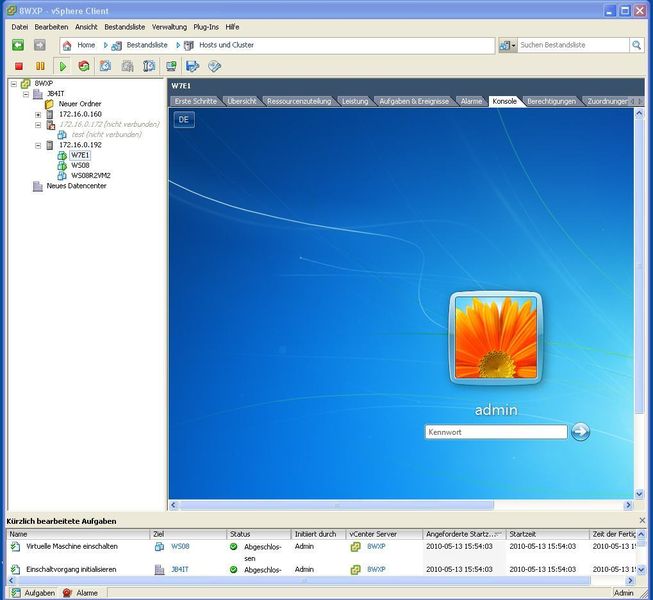Screen dimensions: 653x600
Task: Click the Hosts und Cluster breadcrumb icon
Action: (x=189, y=45)
